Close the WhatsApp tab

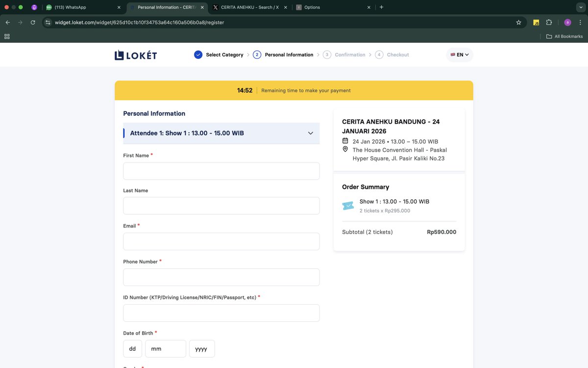point(119,7)
